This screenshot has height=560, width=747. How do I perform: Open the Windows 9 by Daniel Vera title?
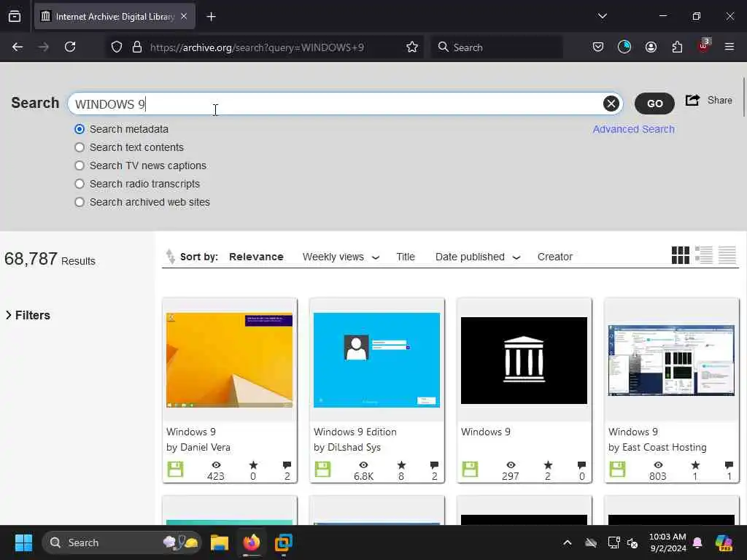coord(191,432)
